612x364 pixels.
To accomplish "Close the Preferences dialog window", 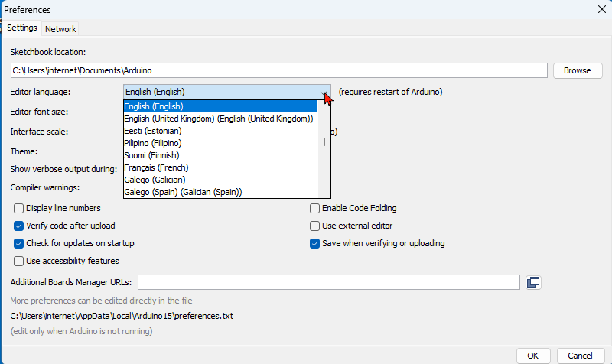I will 600,10.
